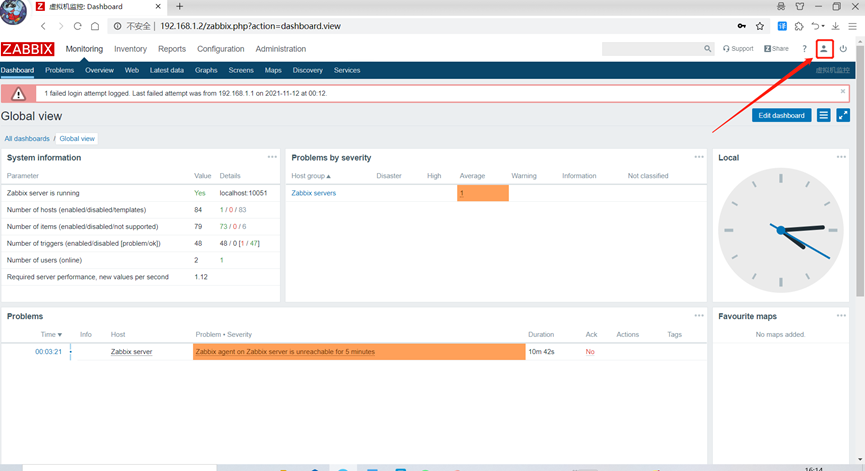The height and width of the screenshot is (471, 865).
Task: Open the Monitoring menu
Action: [84, 49]
